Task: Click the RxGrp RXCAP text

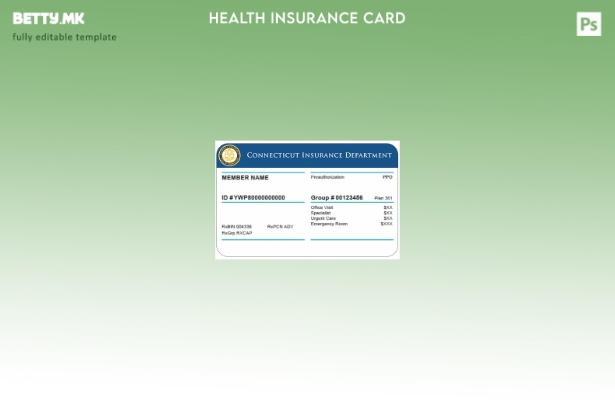Action: 237,233
